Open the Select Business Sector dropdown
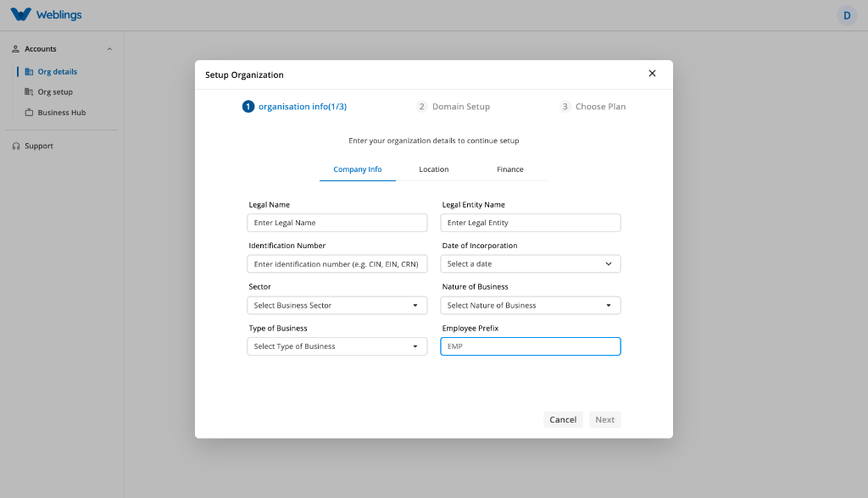 click(x=337, y=306)
